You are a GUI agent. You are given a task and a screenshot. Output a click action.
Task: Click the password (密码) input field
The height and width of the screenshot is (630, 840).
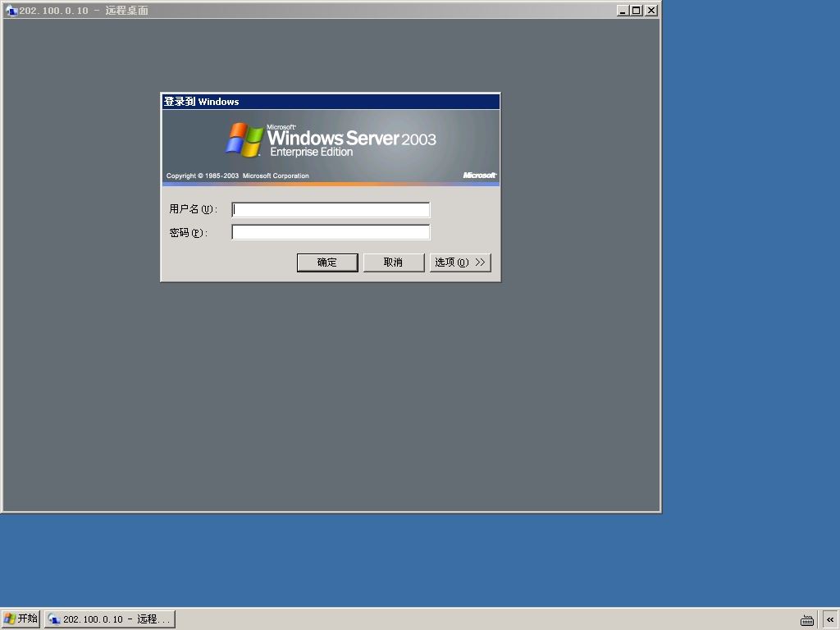331,232
